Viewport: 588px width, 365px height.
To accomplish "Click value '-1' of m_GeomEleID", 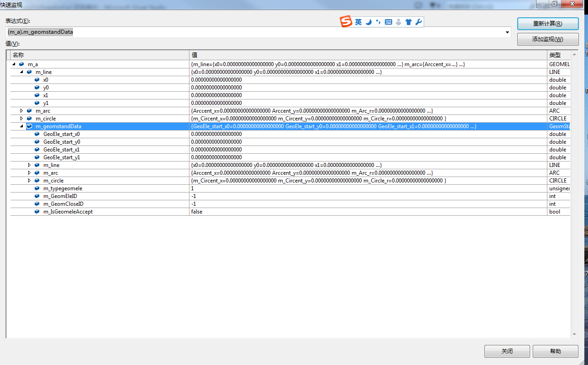I will click(194, 196).
